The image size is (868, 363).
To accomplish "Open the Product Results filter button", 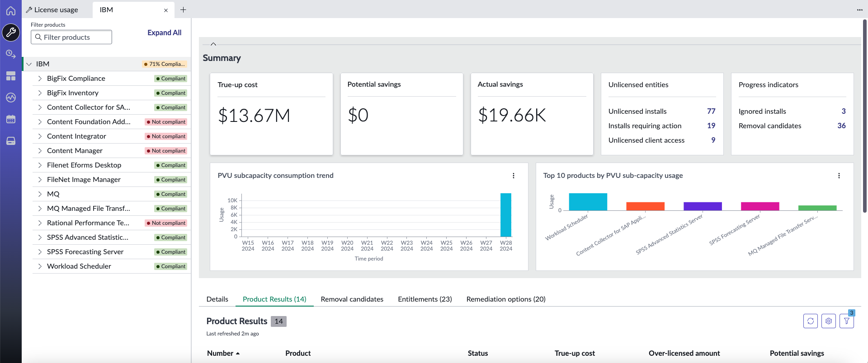I will (x=847, y=321).
